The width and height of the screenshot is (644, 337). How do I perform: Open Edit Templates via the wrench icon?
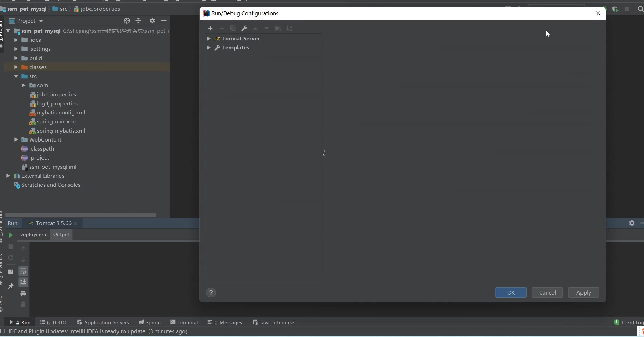pos(244,28)
